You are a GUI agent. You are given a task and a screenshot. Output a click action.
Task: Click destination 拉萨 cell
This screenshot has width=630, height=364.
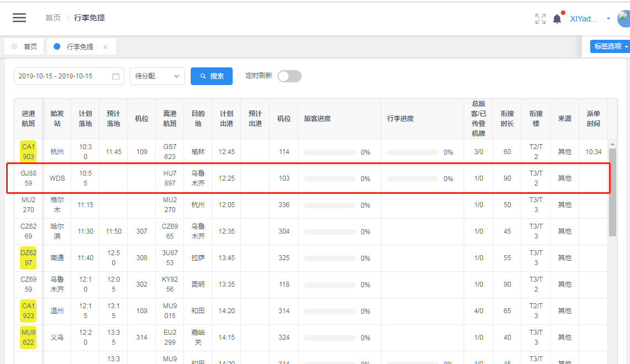198,258
